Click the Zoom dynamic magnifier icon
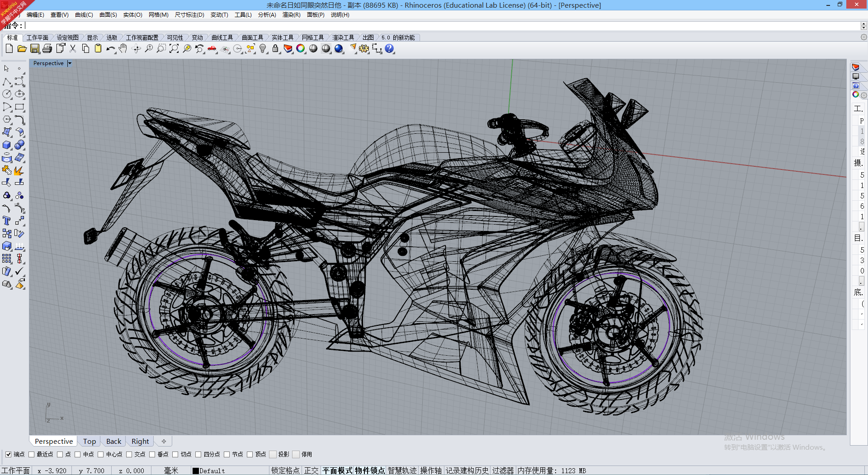The height and width of the screenshot is (475, 868). pos(149,48)
